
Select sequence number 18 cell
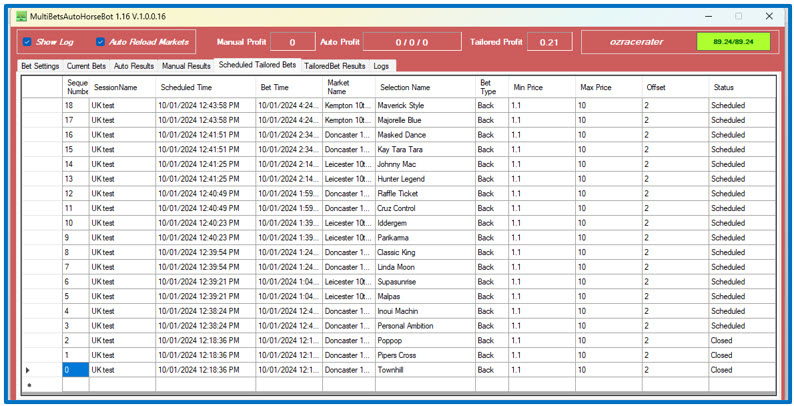(x=76, y=105)
